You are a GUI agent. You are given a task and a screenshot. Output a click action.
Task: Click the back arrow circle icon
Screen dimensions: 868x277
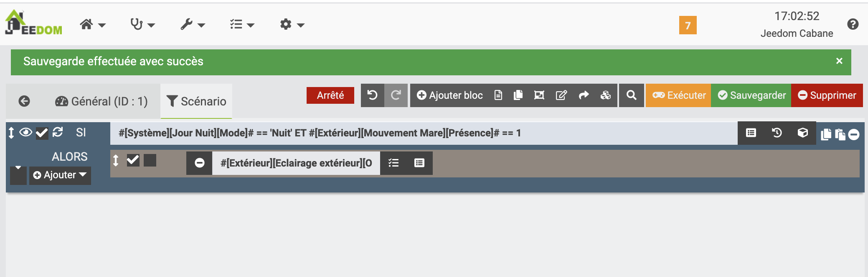(24, 101)
